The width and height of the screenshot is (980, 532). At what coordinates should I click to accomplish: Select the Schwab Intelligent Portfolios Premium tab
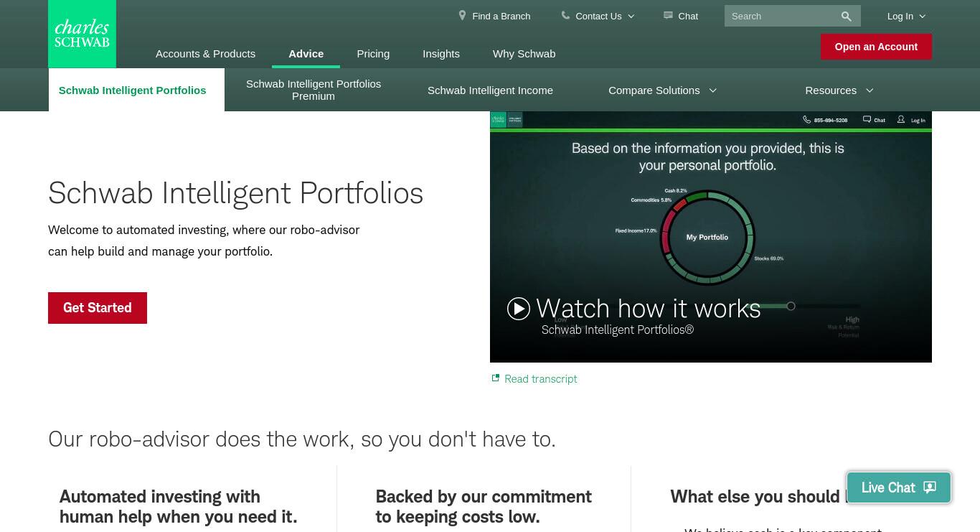314,90
